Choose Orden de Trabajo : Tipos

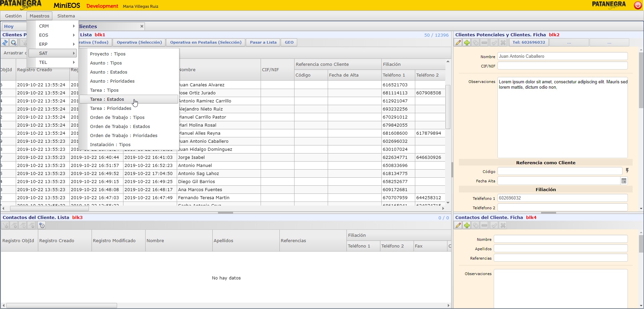pyautogui.click(x=129, y=117)
